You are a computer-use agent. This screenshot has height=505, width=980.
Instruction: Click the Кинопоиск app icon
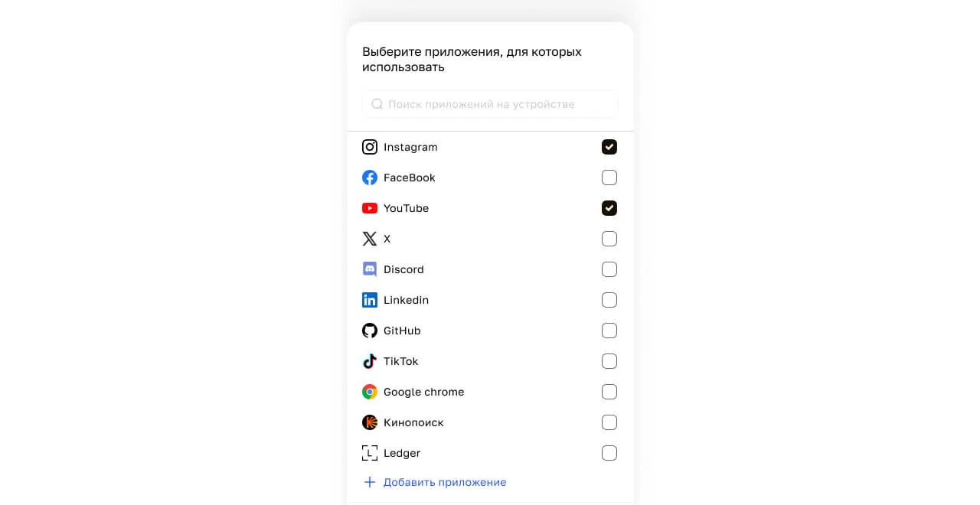(x=370, y=422)
